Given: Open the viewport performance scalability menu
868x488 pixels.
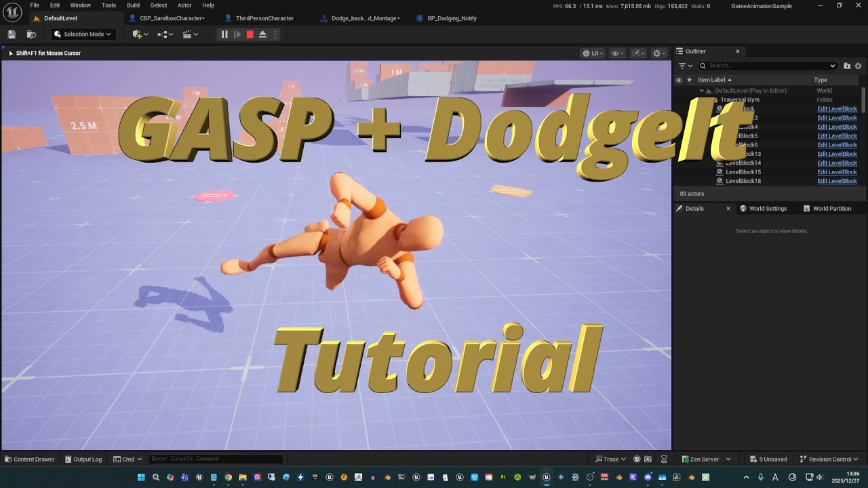Looking at the screenshot, I should point(638,53).
